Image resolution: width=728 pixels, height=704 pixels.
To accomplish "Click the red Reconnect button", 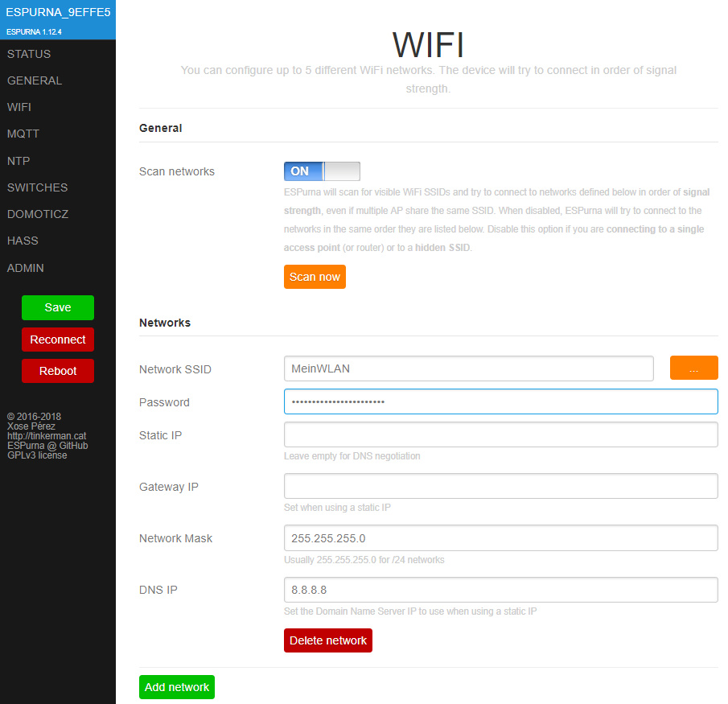I will 58,340.
